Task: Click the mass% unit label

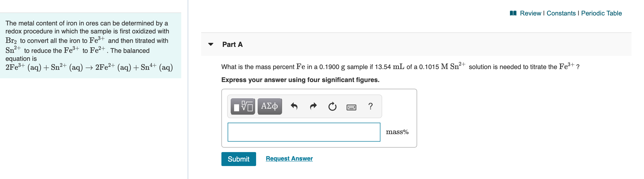Action: 397,132
